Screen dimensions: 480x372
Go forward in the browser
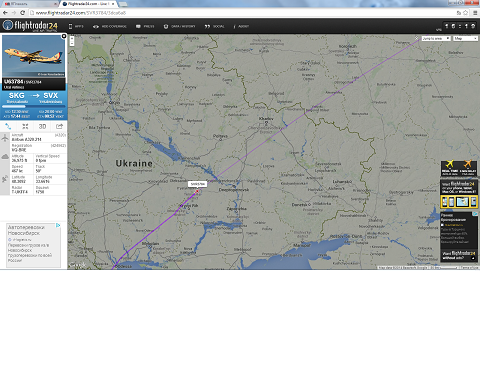pyautogui.click(x=14, y=13)
